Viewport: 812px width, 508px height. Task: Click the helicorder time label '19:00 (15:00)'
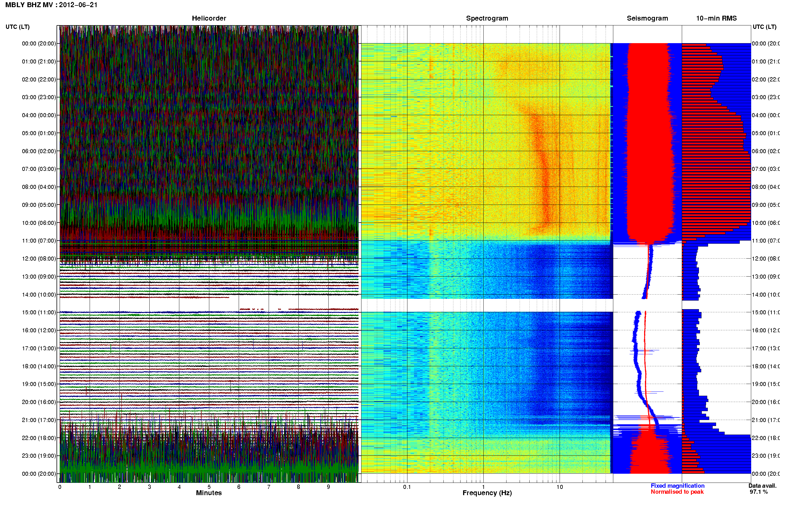tap(39, 384)
